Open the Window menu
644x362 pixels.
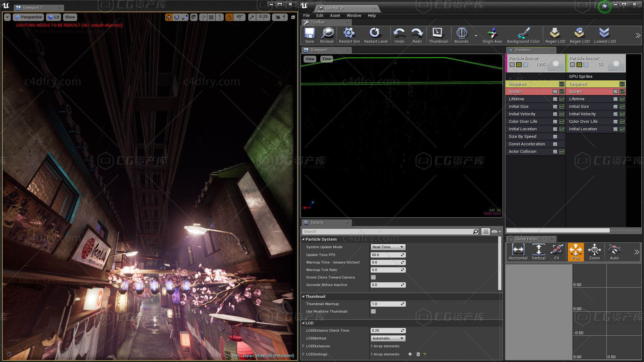[354, 15]
